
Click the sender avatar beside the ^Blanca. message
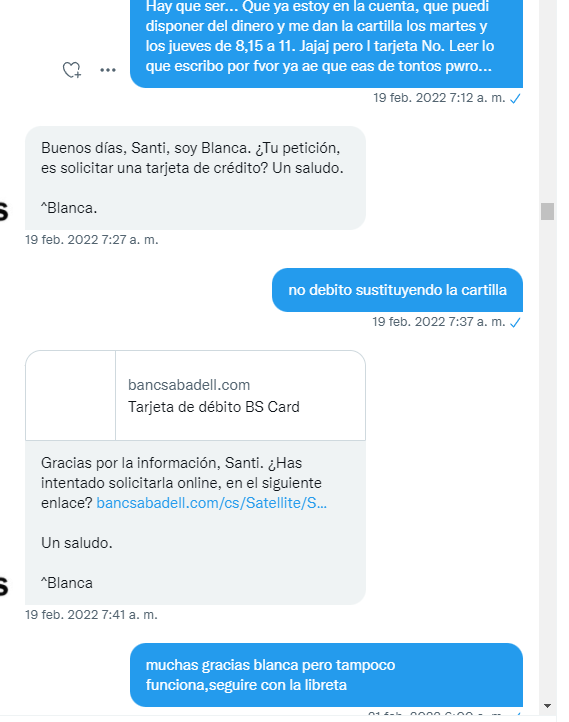(x=4, y=212)
